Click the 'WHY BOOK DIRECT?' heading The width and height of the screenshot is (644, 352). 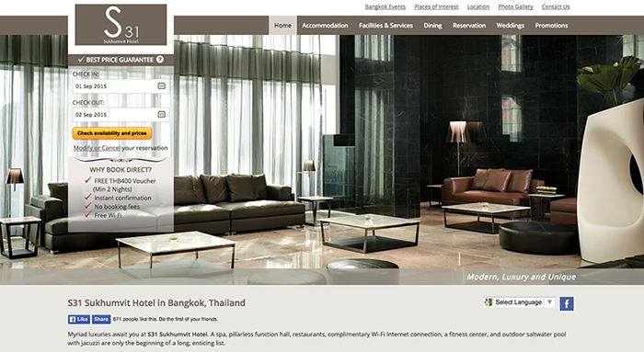[x=121, y=170]
